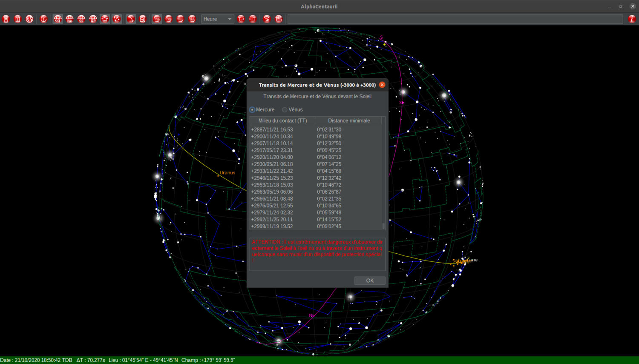Select the transit row dated +2887/11/21
Image resolution: width=639 pixels, height=364 pixels.
282,129
